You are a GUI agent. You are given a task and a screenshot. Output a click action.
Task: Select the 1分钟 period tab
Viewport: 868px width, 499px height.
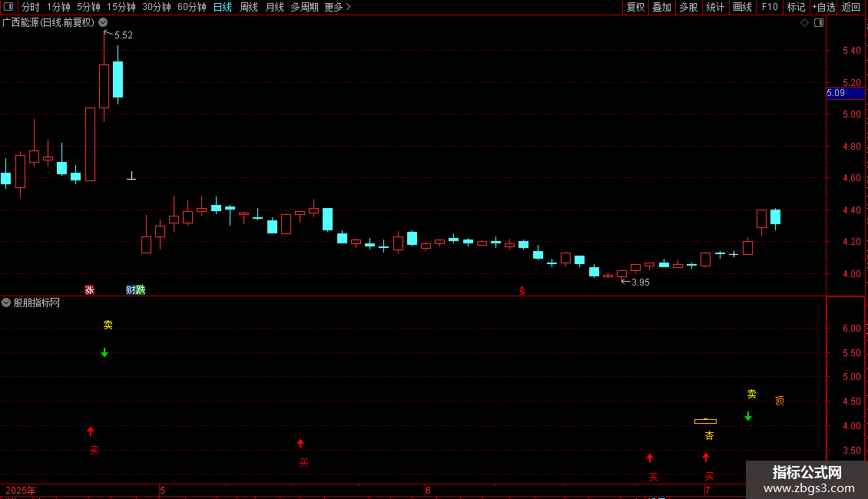58,7
